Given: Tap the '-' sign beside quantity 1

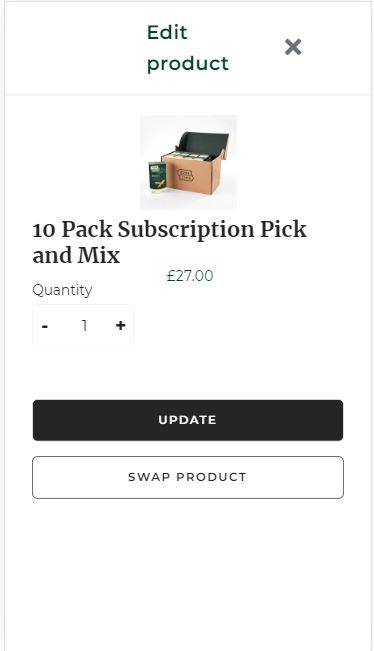Looking at the screenshot, I should [45, 326].
